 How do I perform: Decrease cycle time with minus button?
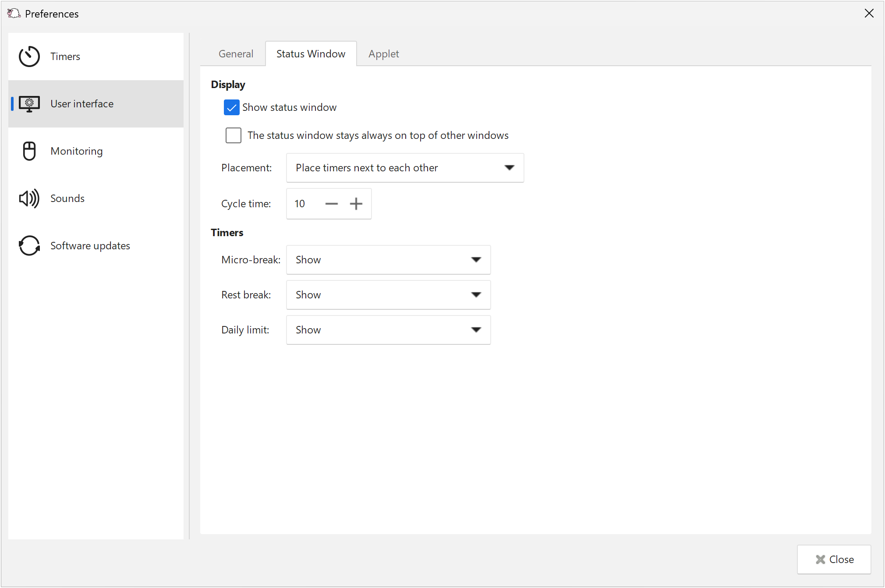coord(332,204)
